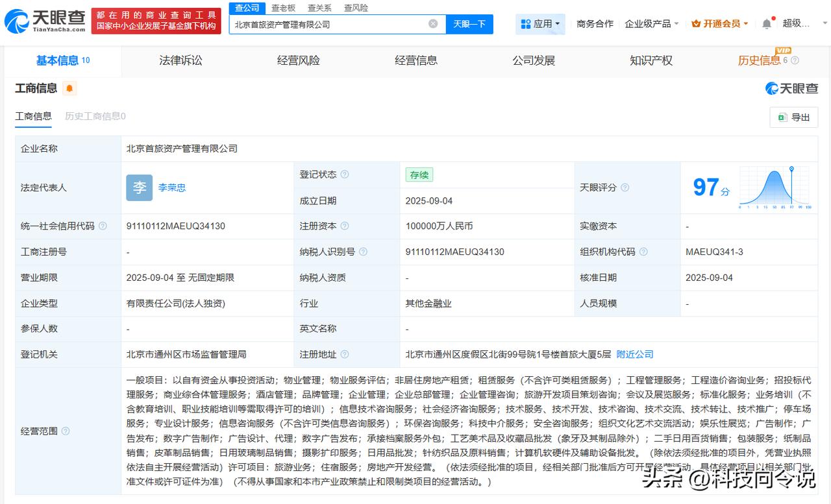Screen dimensions: 831x504
Task: Click the 工商信息 section heading
Action: (x=36, y=88)
